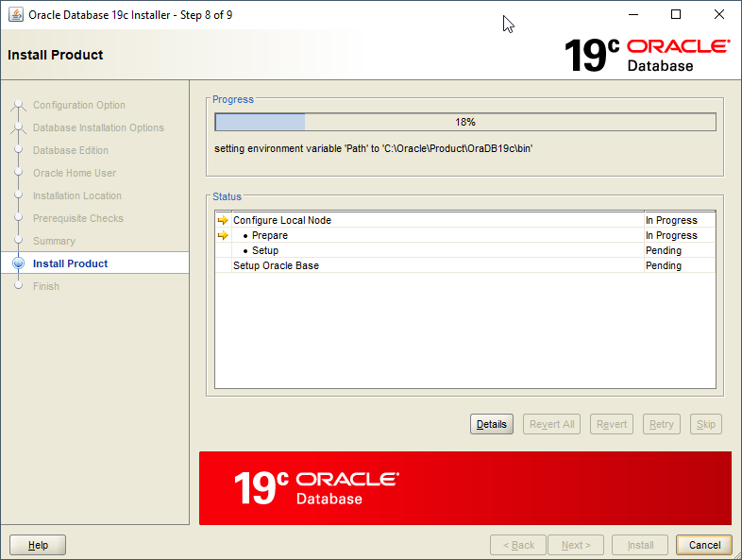
Task: Minimize the installer window
Action: click(633, 15)
